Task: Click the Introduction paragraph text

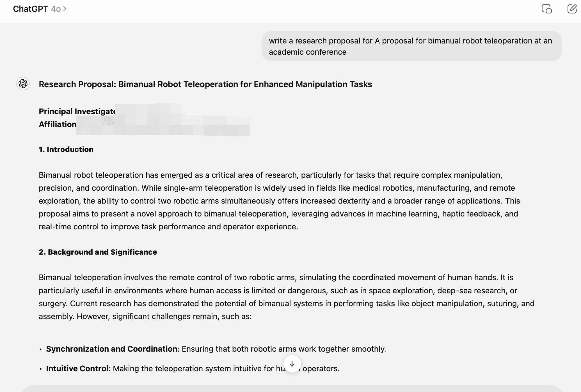Action: 279,201
